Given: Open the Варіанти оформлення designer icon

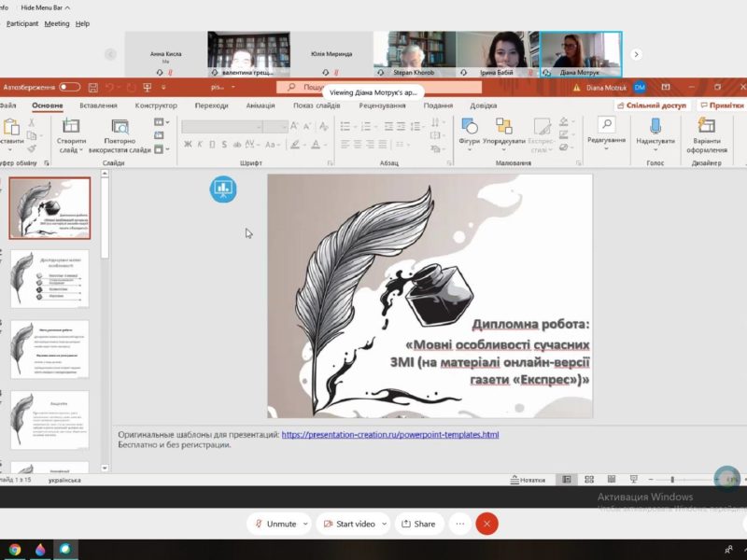Looking at the screenshot, I should click(706, 125).
